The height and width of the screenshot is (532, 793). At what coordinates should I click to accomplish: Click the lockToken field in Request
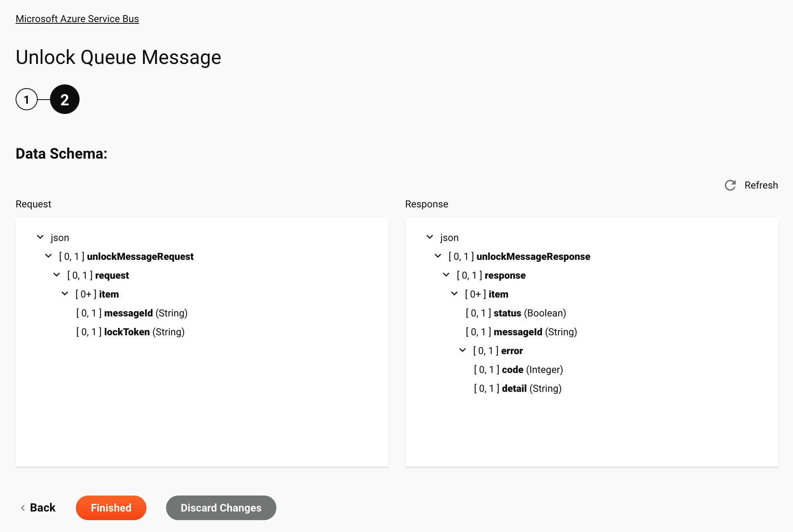(x=127, y=332)
